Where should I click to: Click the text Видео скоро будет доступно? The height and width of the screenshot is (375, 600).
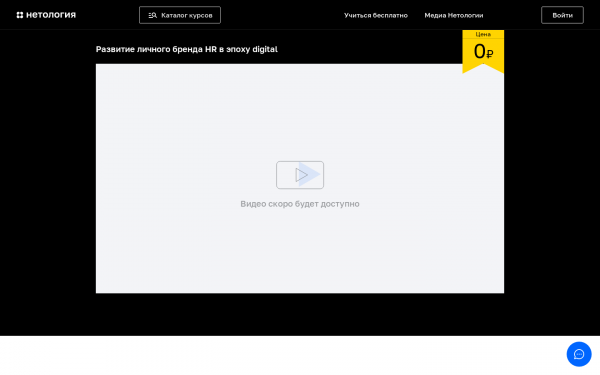pyautogui.click(x=300, y=204)
